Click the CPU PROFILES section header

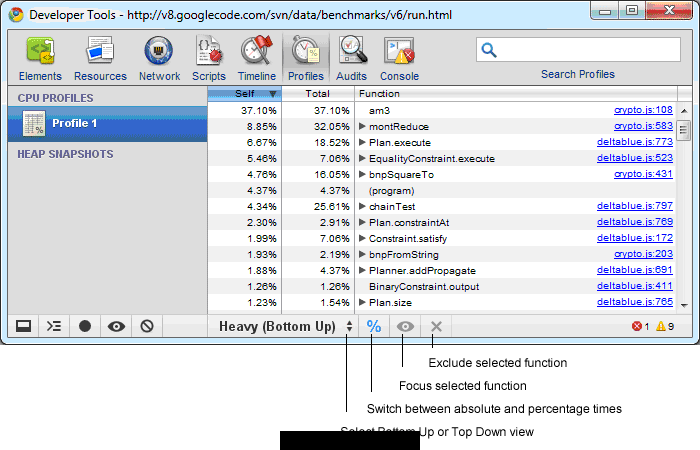[55, 98]
